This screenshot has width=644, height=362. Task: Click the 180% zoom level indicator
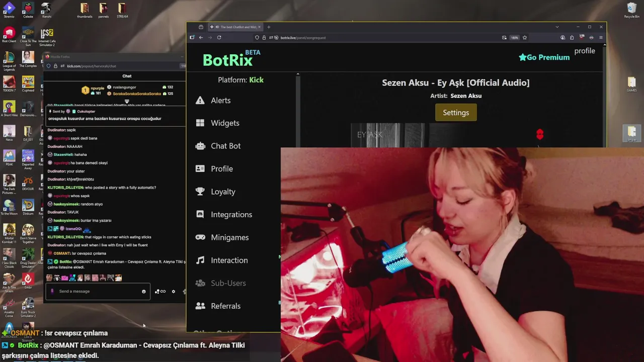[514, 37]
